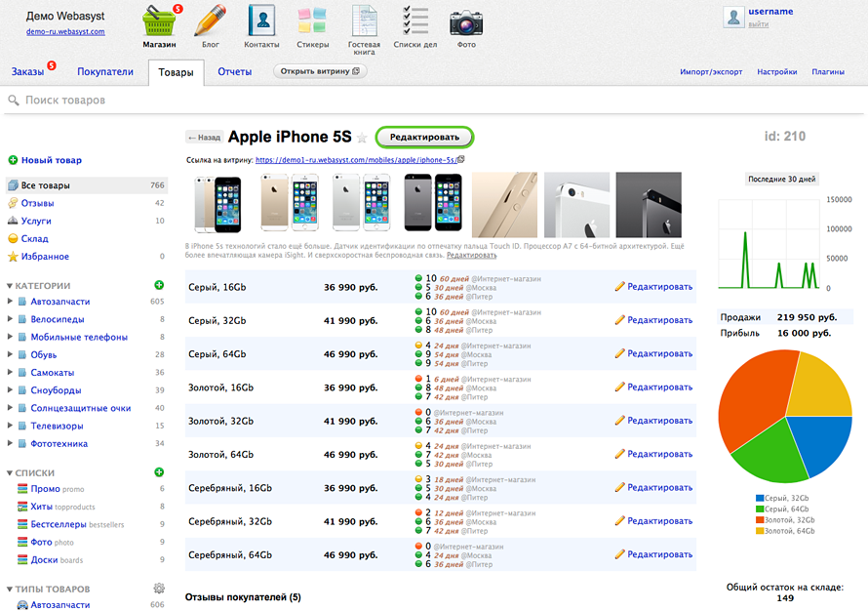Click into the Поиск товаров search field
Image resolution: width=868 pixels, height=611 pixels.
tap(434, 101)
